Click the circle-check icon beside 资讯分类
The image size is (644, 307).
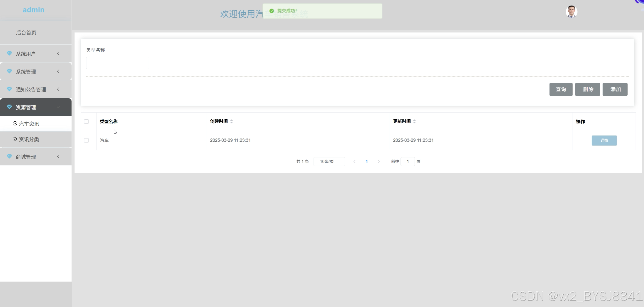point(15,139)
